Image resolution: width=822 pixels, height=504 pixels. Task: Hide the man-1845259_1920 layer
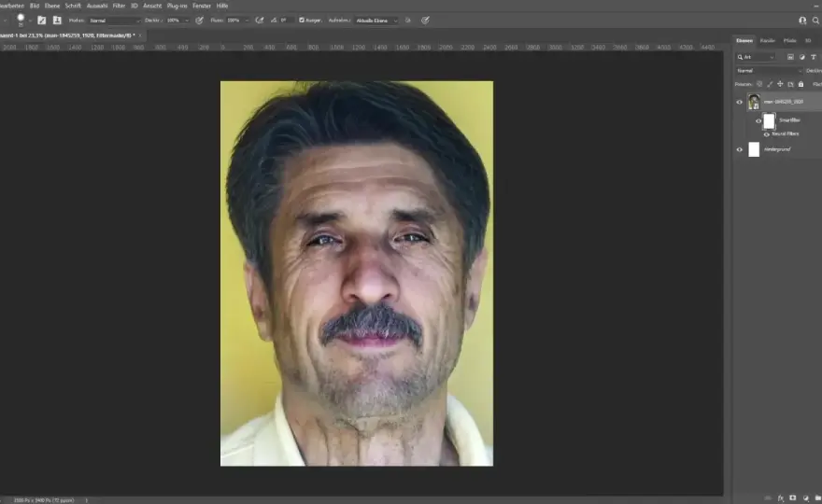pos(740,102)
